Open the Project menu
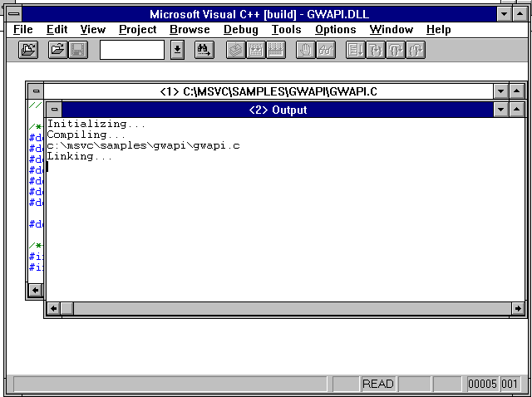This screenshot has height=397, width=532. [137, 29]
